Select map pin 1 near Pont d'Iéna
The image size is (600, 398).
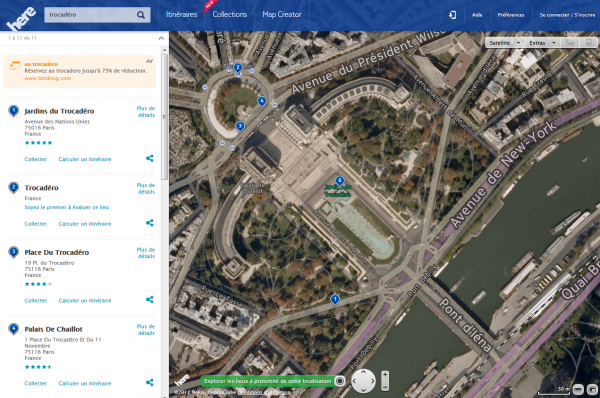point(335,300)
